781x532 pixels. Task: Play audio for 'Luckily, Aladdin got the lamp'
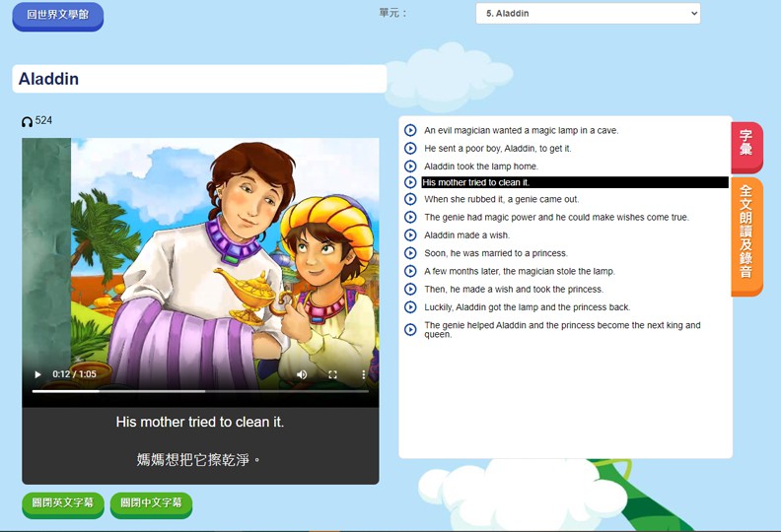click(x=410, y=307)
